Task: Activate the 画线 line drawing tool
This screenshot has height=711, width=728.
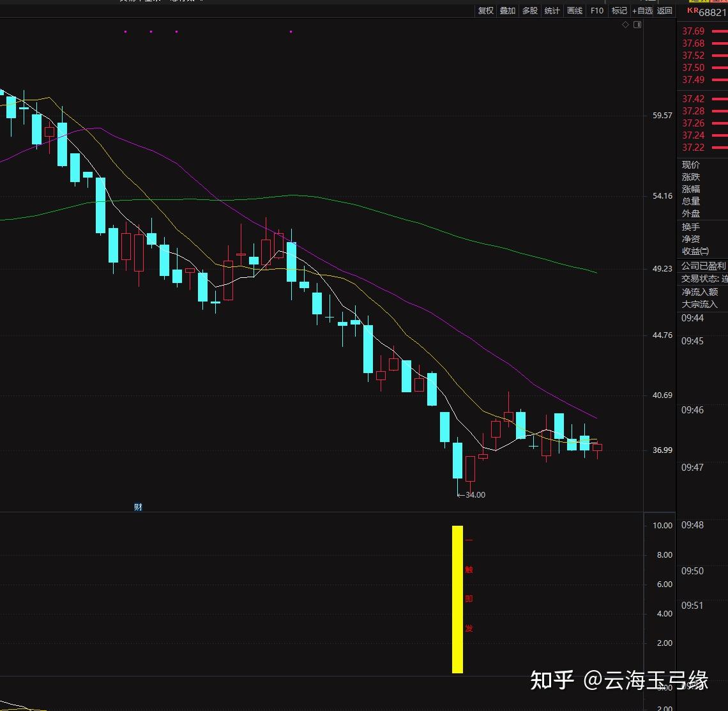Action: [574, 11]
